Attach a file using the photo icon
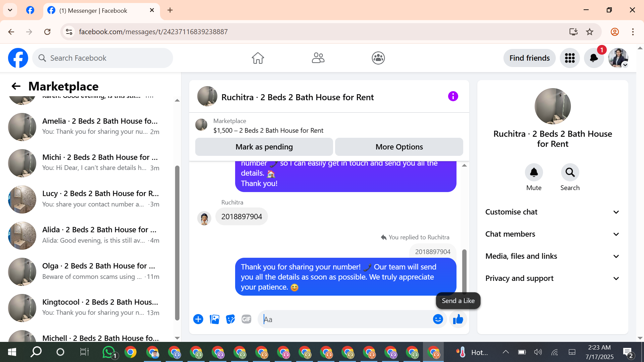The height and width of the screenshot is (362, 644). pos(214,319)
